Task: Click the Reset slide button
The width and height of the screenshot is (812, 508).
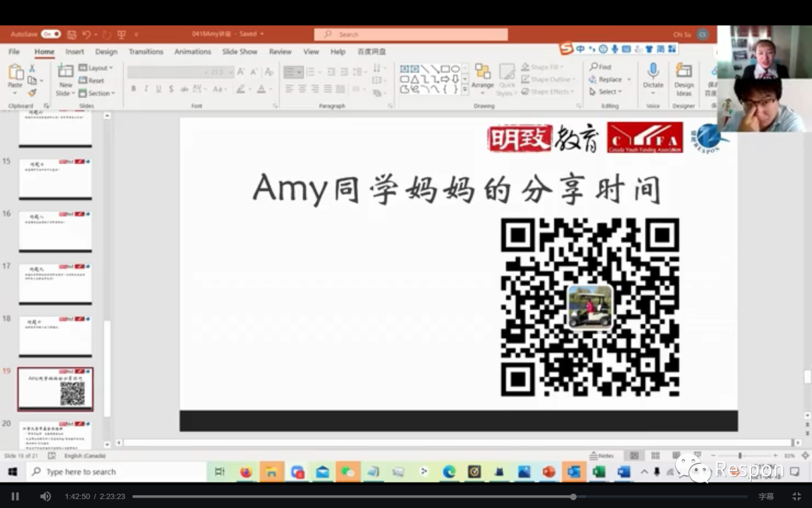Action: point(92,81)
